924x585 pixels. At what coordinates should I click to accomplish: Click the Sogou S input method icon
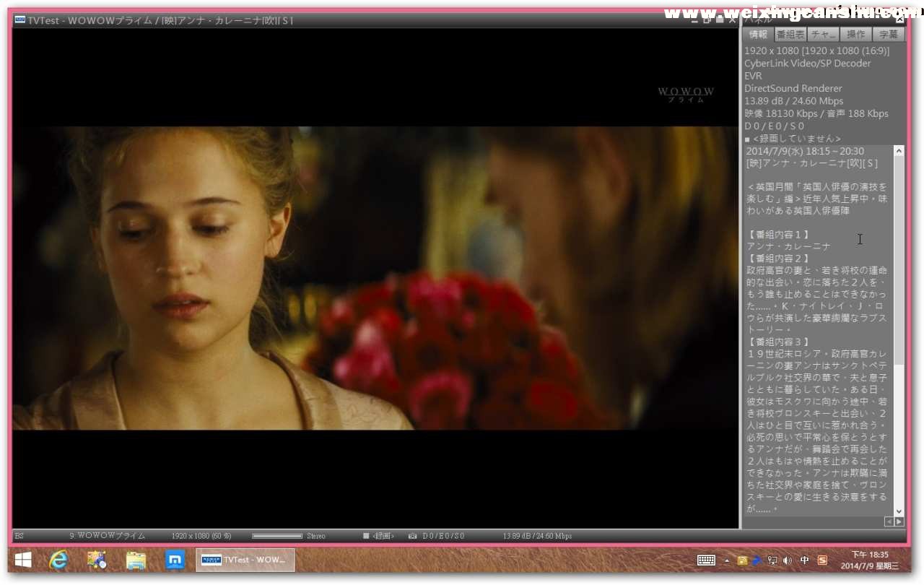[x=822, y=560]
